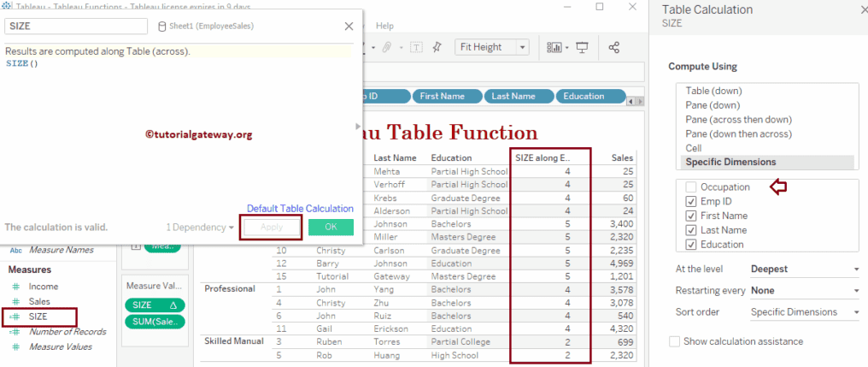Click the icon beside Number of Records
Image resolution: width=868 pixels, height=367 pixels.
pos(15,332)
